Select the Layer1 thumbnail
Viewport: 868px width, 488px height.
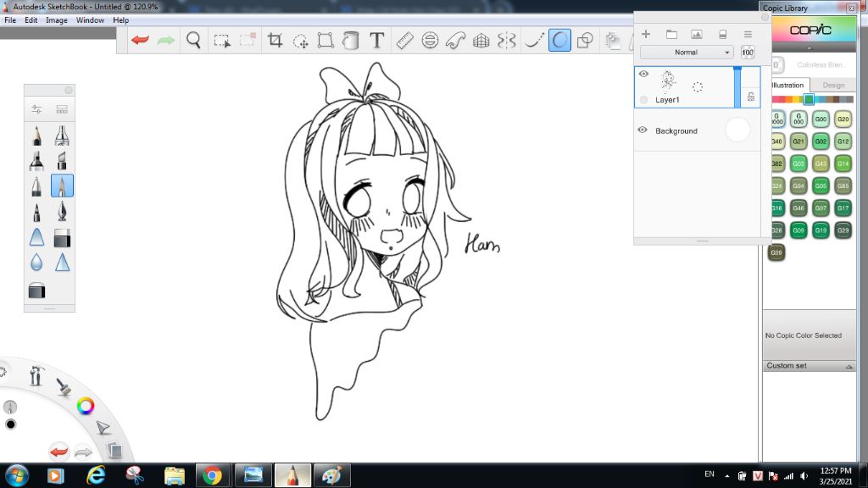tap(668, 81)
